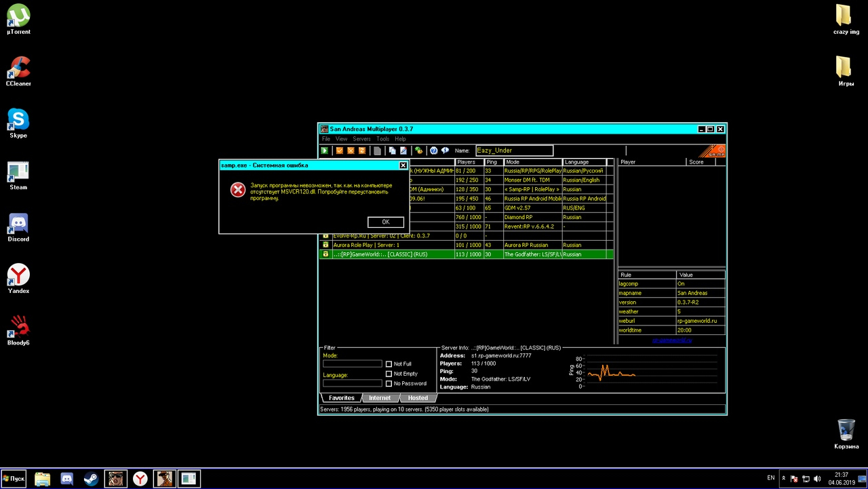The width and height of the screenshot is (868, 489).
Task: Open SA-MP Settings toolbar icon
Action: click(x=419, y=151)
